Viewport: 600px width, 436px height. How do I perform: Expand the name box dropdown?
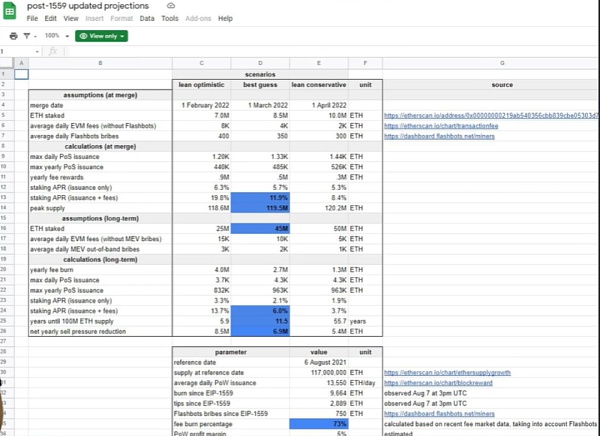(x=39, y=52)
